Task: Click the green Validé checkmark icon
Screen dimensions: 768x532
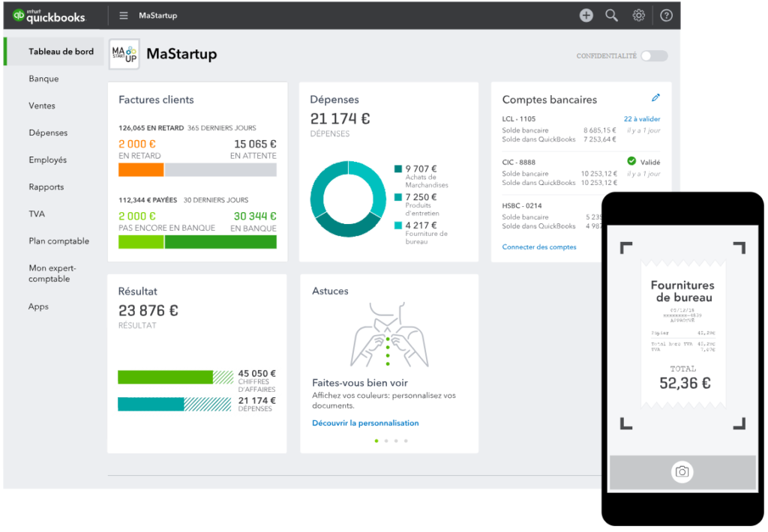Action: tap(631, 161)
